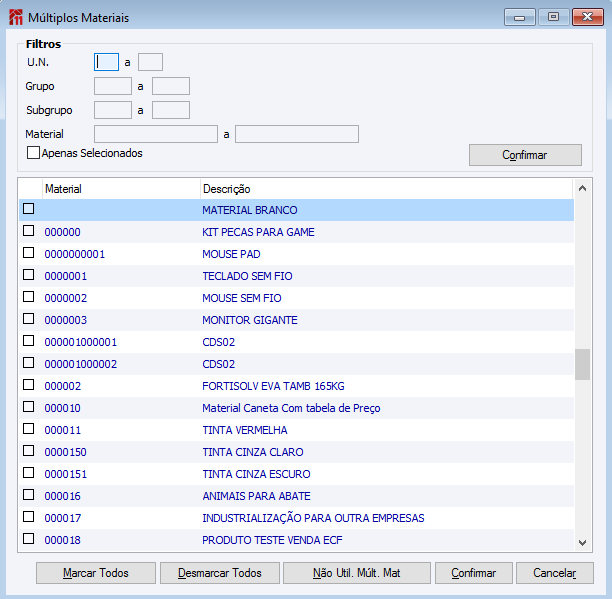Click Não Util. Múlt. Mat button
Image resolution: width=612 pixels, height=599 pixels.
[x=357, y=573]
